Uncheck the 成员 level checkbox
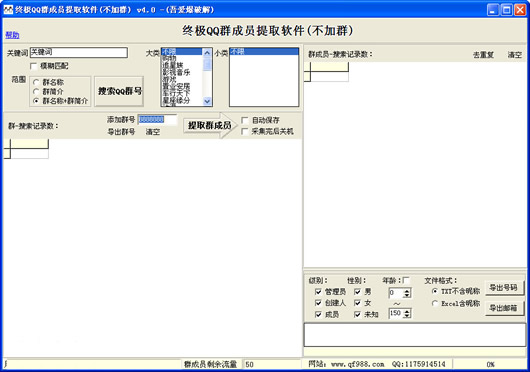This screenshot has height=372, width=530. (318, 314)
